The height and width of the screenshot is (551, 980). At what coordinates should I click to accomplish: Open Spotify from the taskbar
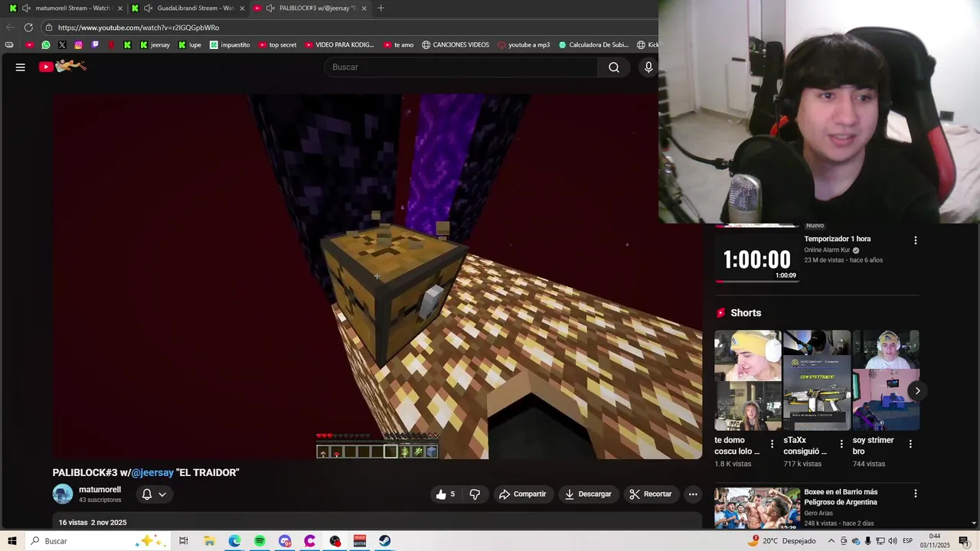click(260, 541)
